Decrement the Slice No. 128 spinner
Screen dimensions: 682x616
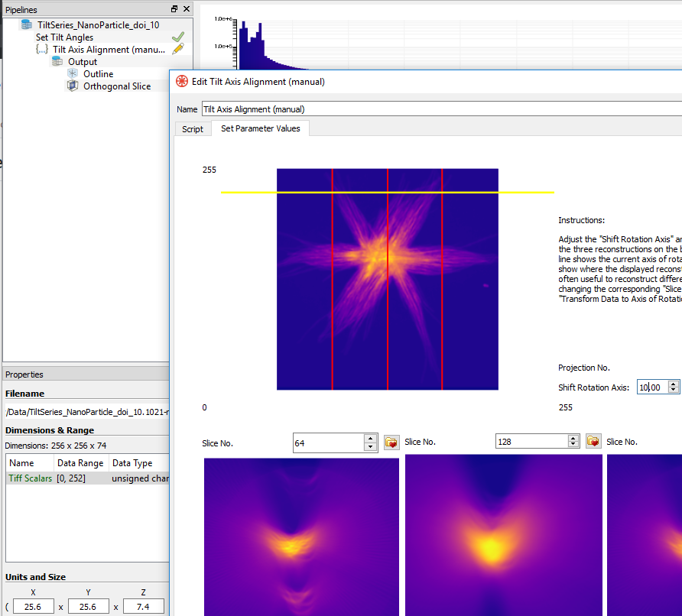coord(573,445)
